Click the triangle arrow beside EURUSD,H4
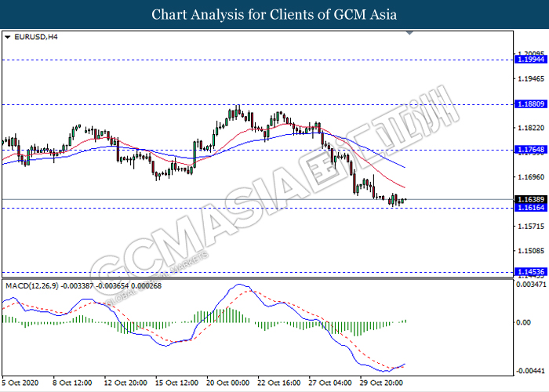This screenshot has height=392, width=549. point(8,37)
